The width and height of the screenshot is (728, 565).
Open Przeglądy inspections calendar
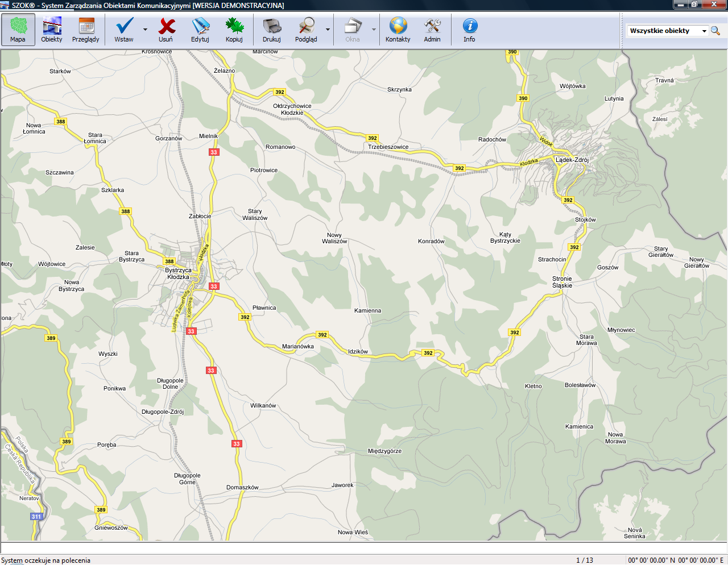click(86, 30)
